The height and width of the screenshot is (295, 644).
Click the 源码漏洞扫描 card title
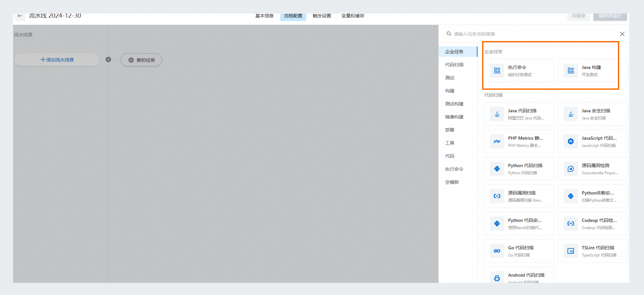[522, 193]
